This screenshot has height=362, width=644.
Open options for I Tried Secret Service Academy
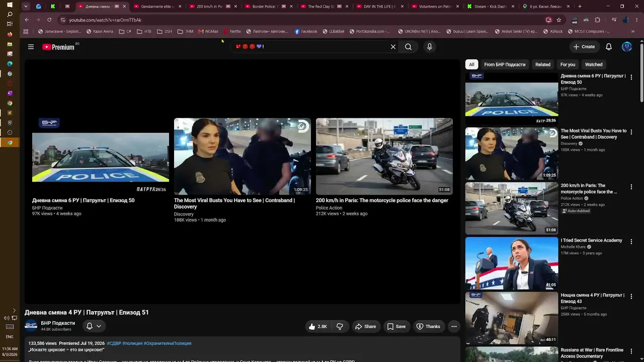[x=631, y=242]
